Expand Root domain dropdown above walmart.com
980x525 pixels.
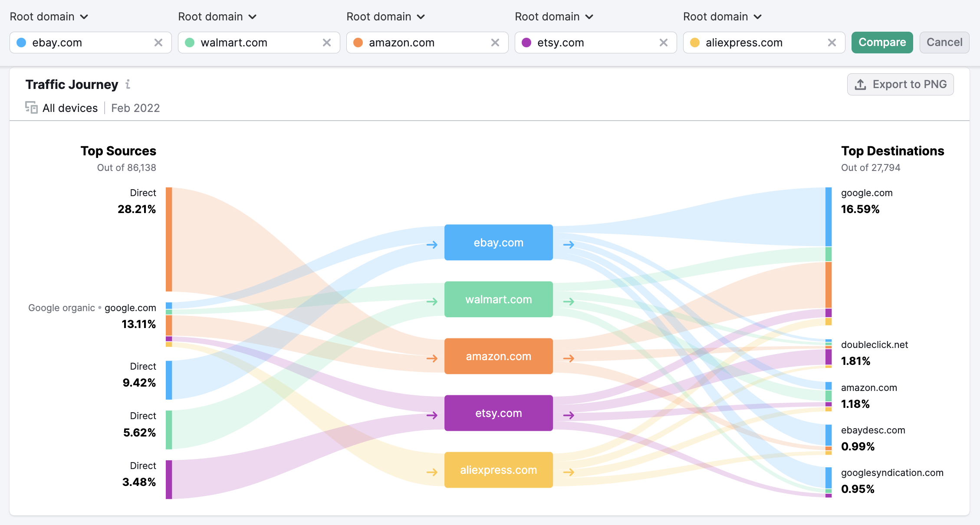(x=217, y=16)
